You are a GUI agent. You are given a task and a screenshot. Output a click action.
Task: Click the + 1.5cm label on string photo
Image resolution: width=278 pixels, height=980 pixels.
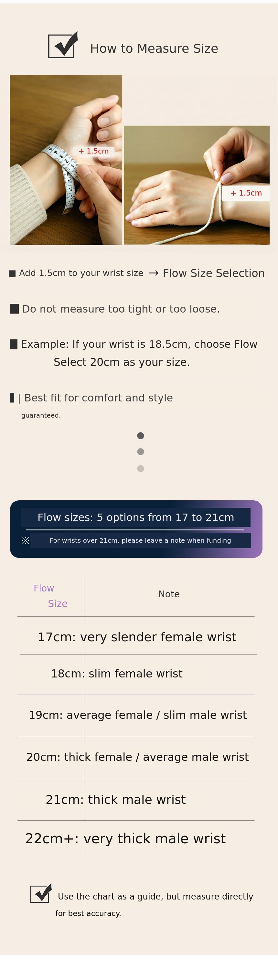pyautogui.click(x=246, y=193)
